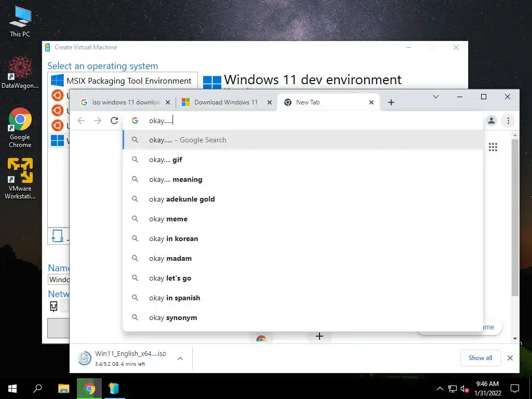The width and height of the screenshot is (532, 399).
Task: Select 'okay in spanish' suggestion
Action: [x=303, y=298]
